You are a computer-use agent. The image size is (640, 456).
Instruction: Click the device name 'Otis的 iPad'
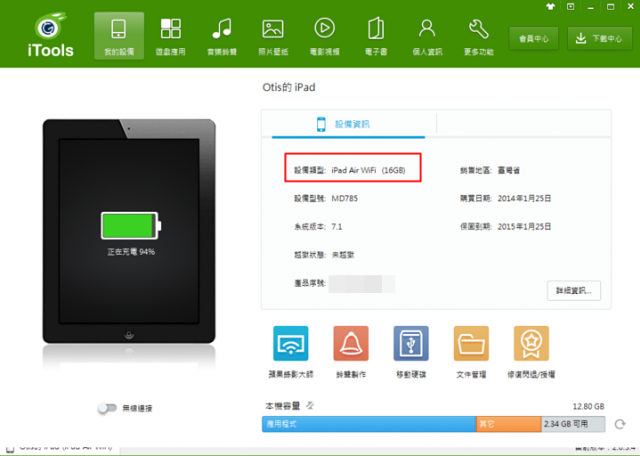(x=289, y=87)
